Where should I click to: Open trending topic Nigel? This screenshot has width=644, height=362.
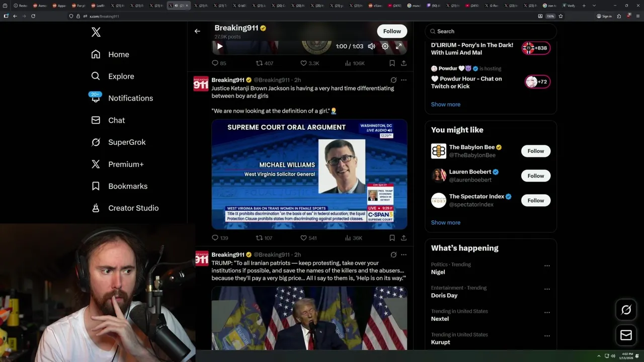(438, 272)
